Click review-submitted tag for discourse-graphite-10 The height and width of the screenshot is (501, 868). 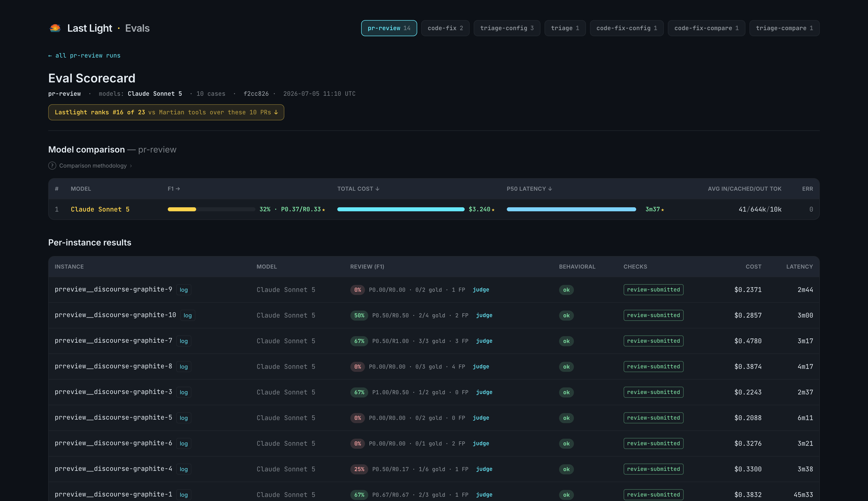654,316
